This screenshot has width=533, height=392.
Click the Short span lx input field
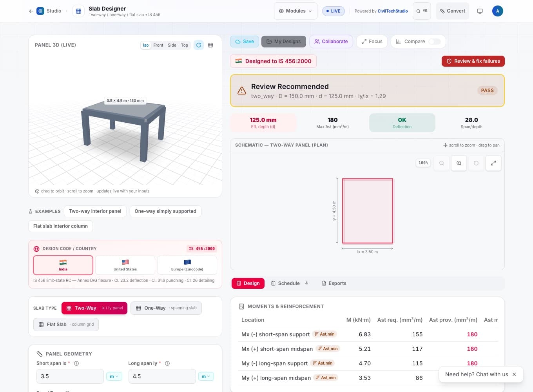click(70, 376)
